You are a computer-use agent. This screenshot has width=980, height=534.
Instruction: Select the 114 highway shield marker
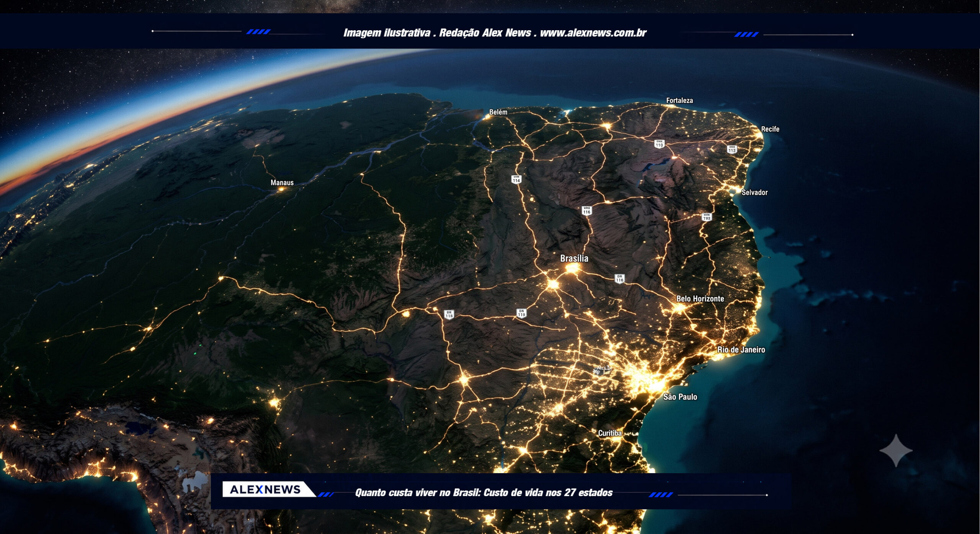516,179
